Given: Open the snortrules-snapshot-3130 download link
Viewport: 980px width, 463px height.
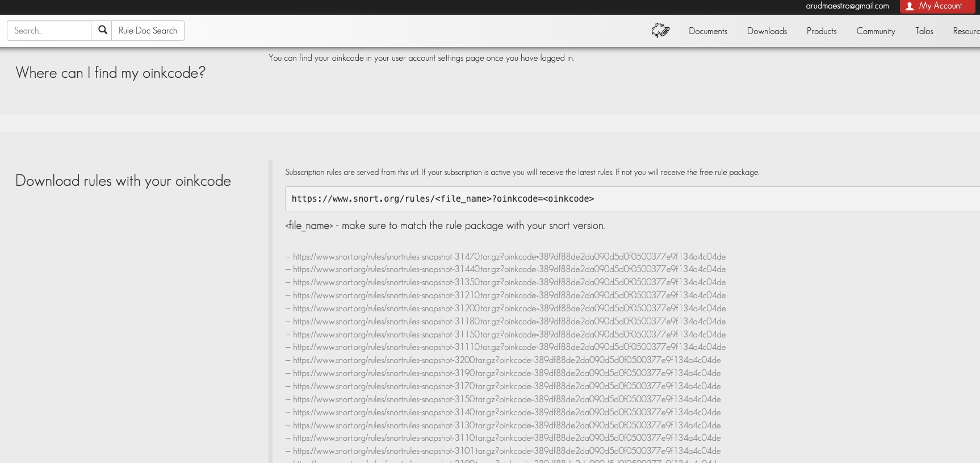Looking at the screenshot, I should pos(507,426).
